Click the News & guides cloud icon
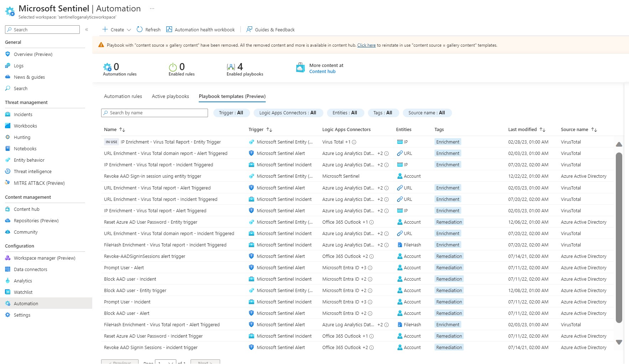Image resolution: width=629 pixels, height=364 pixels. 8,77
